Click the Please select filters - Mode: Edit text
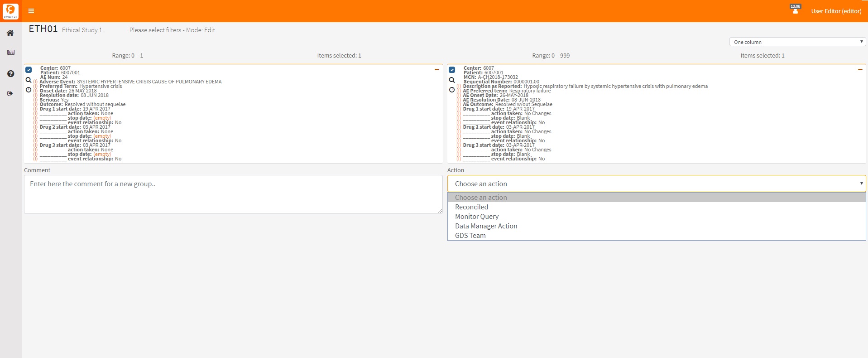The width and height of the screenshot is (868, 358). tap(172, 30)
